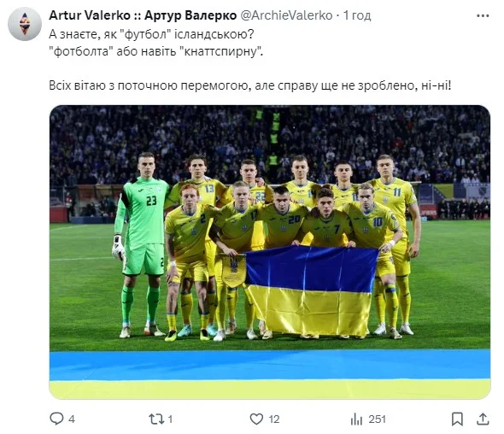Screen dimensions: 504x434
Task: Click the blue-yellow flag held by players
Action: 310,291
